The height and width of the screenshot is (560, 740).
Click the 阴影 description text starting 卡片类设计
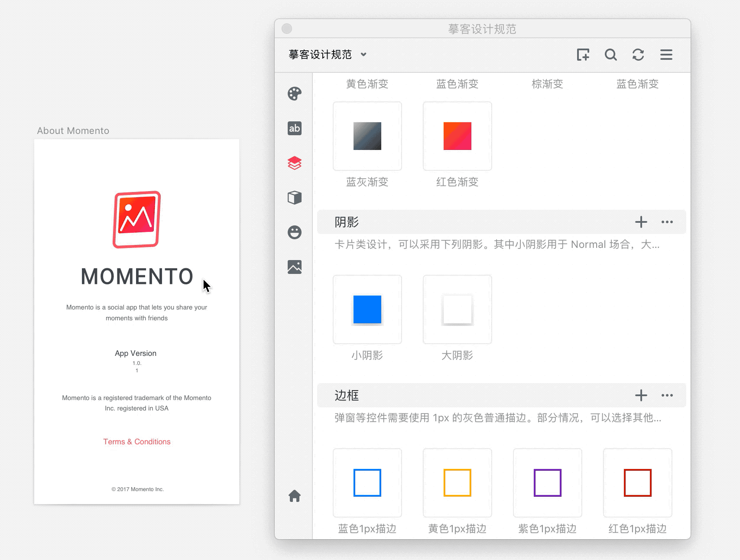497,244
